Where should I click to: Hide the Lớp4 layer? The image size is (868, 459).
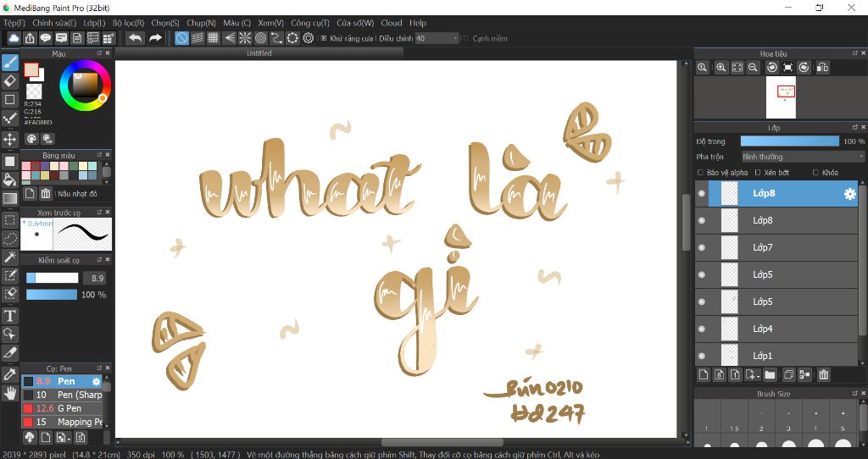pos(702,329)
